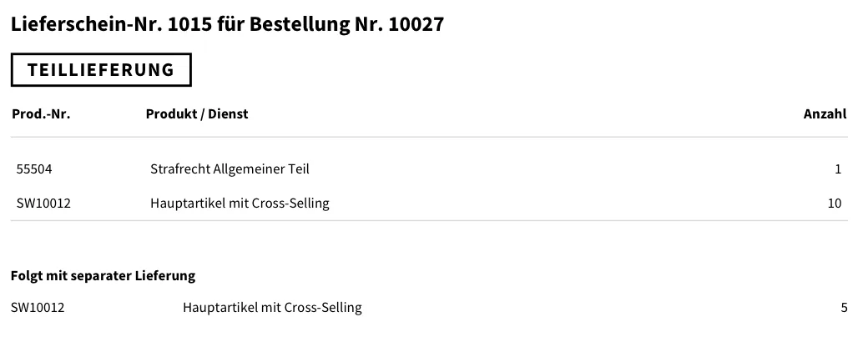Select SW10012 under separate delivery section

pyautogui.click(x=38, y=308)
